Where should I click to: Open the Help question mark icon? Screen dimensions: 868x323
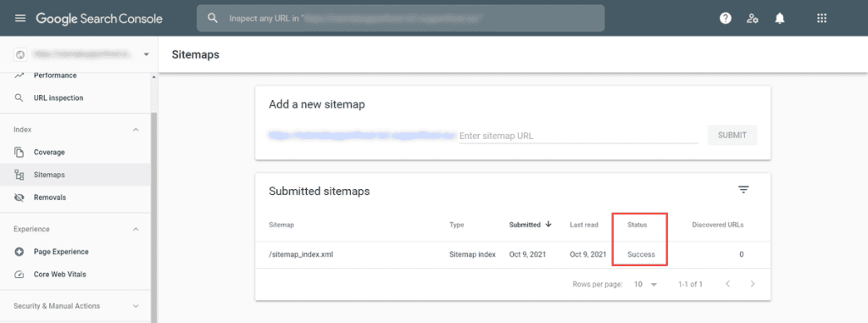(x=726, y=19)
